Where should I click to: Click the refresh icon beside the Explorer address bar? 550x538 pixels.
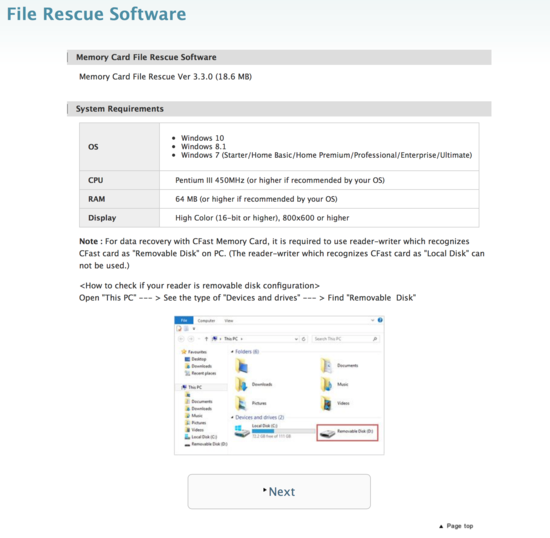click(x=304, y=339)
